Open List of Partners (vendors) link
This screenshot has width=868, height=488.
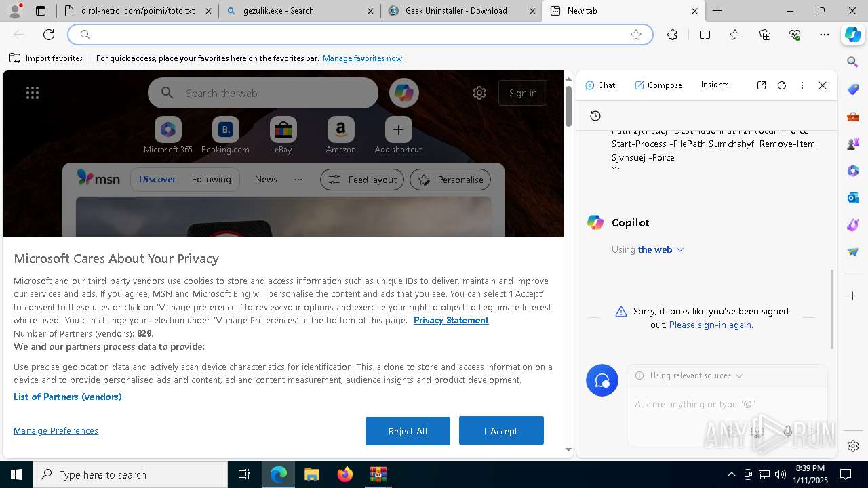(x=68, y=396)
